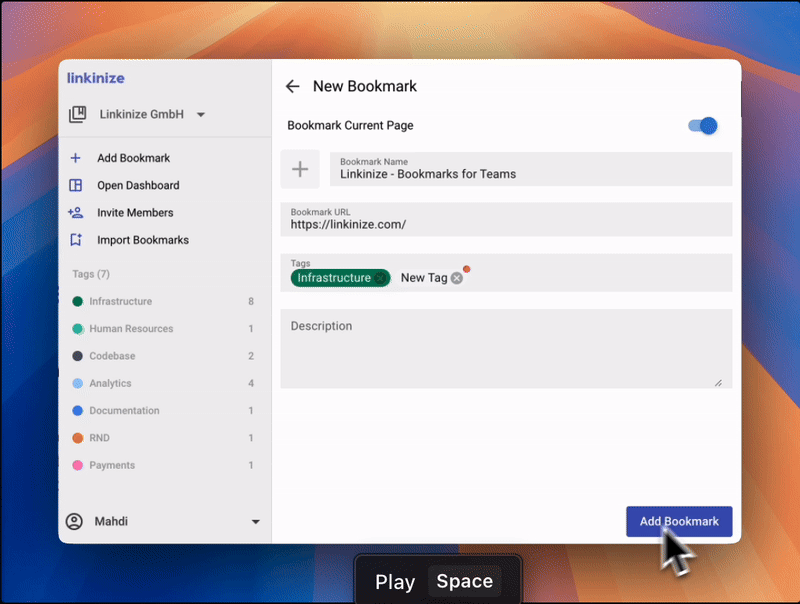Screen dimensions: 800x604
Task: Select the Analytics tag
Action: pyautogui.click(x=110, y=384)
